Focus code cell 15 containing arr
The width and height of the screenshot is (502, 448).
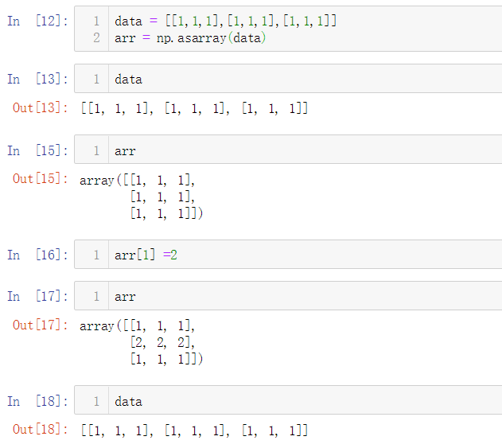pyautogui.click(x=288, y=150)
